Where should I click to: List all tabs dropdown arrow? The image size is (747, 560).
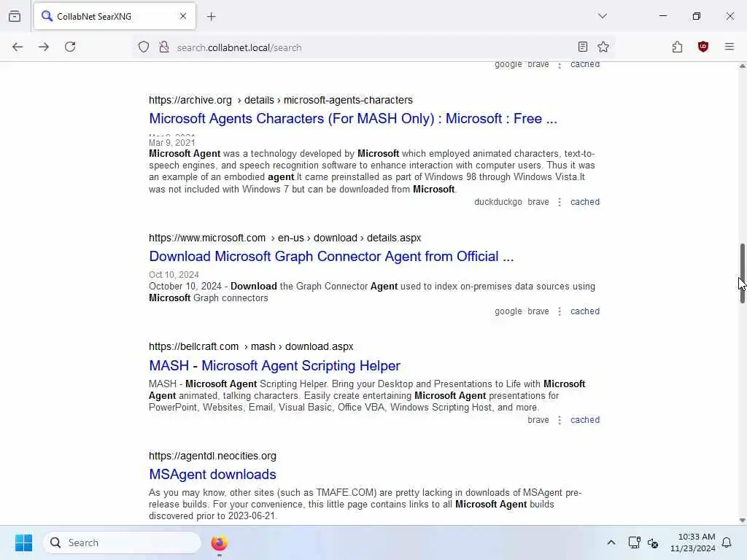(603, 16)
